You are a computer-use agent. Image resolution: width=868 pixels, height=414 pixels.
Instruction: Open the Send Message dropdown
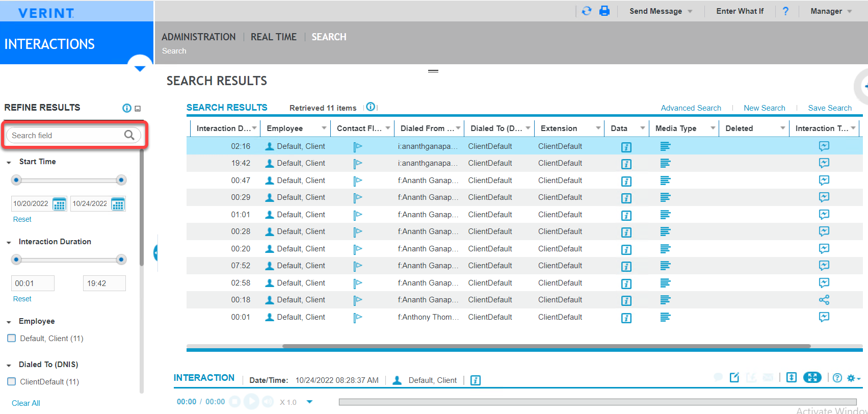click(661, 11)
